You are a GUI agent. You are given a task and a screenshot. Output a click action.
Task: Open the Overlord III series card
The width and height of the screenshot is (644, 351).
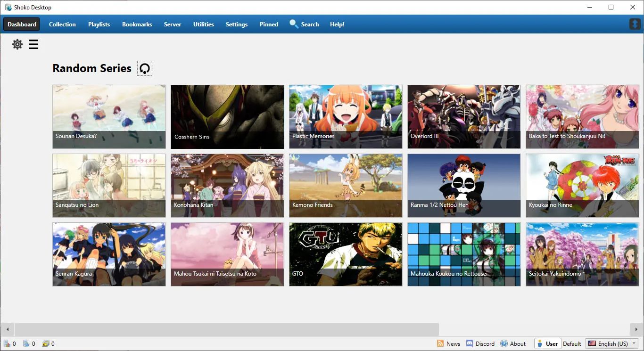point(464,117)
